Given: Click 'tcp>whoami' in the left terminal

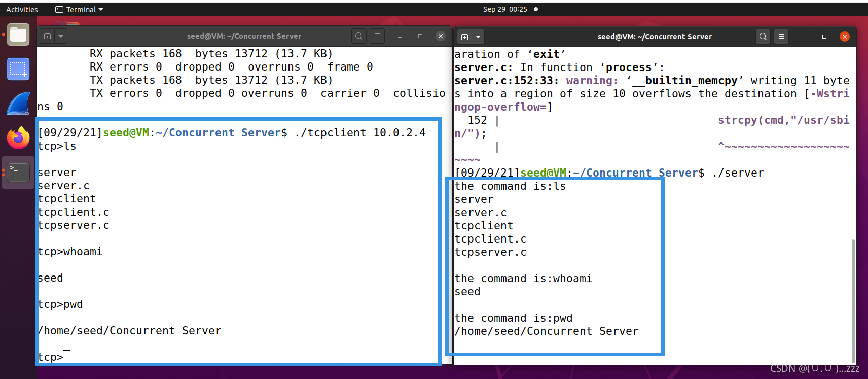Looking at the screenshot, I should 70,252.
